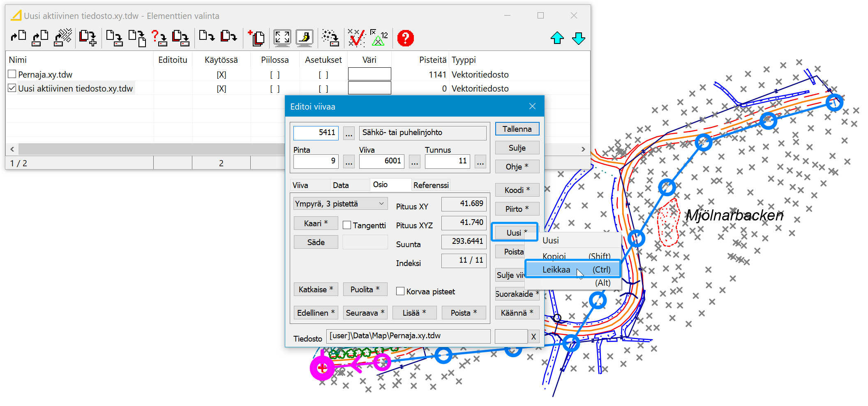Toggle the Korvaa pisteet checkbox
This screenshot has height=406, width=868.
coord(400,291)
